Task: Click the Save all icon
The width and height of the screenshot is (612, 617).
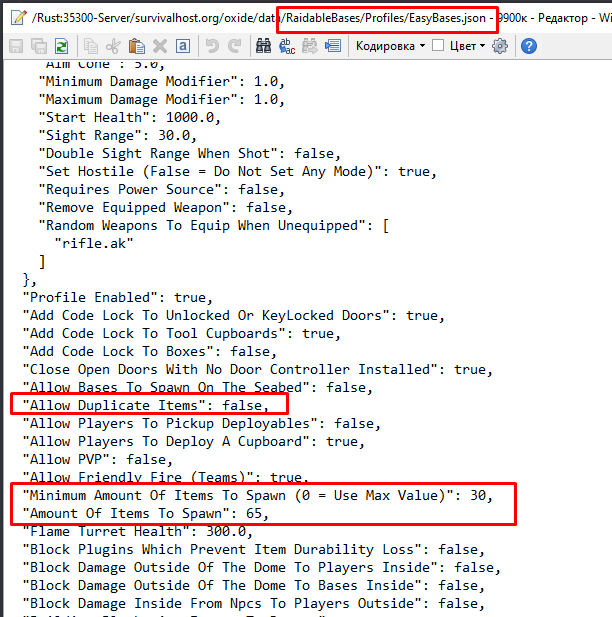Action: (38, 46)
